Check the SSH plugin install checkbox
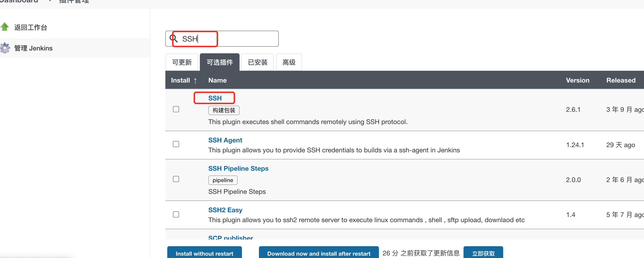This screenshot has height=258, width=644. coord(176,109)
